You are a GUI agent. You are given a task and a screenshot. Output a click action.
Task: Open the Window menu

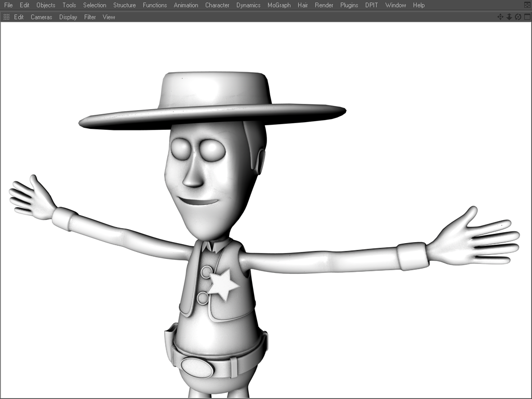[x=395, y=5]
